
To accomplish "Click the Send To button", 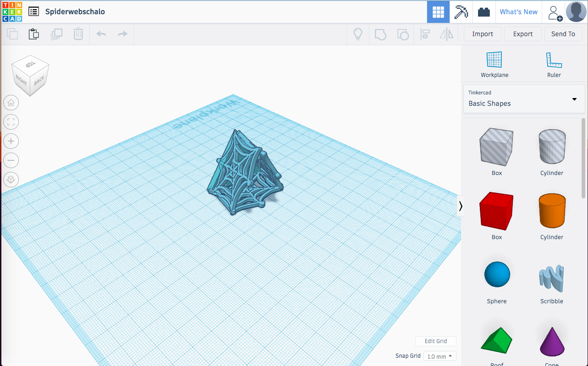I will click(x=563, y=34).
